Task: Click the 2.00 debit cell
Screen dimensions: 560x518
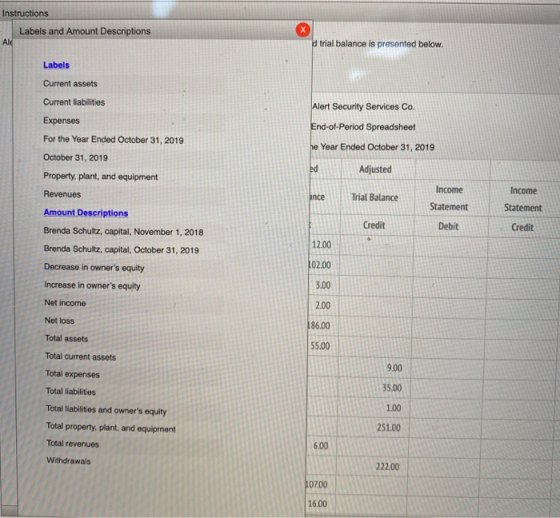Action: click(x=322, y=305)
